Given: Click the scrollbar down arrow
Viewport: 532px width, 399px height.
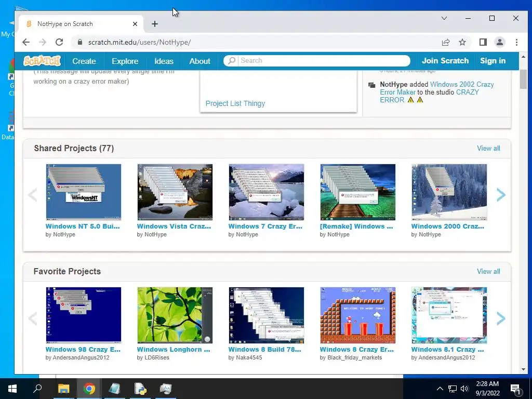Looking at the screenshot, I should (523, 369).
